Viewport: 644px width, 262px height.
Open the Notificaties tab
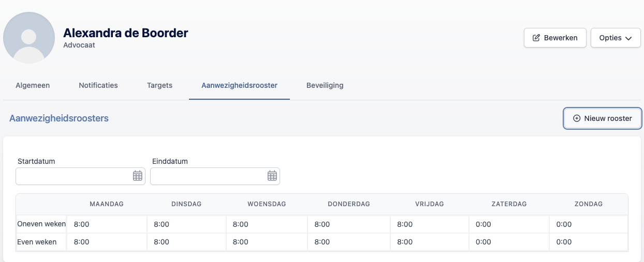click(98, 85)
